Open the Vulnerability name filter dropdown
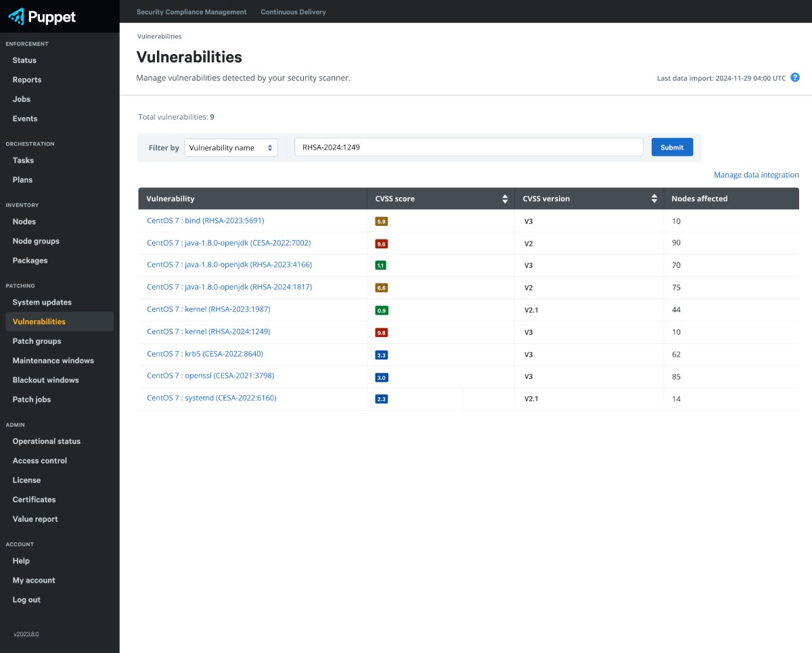Viewport: 812px width, 653px height. pyautogui.click(x=231, y=148)
